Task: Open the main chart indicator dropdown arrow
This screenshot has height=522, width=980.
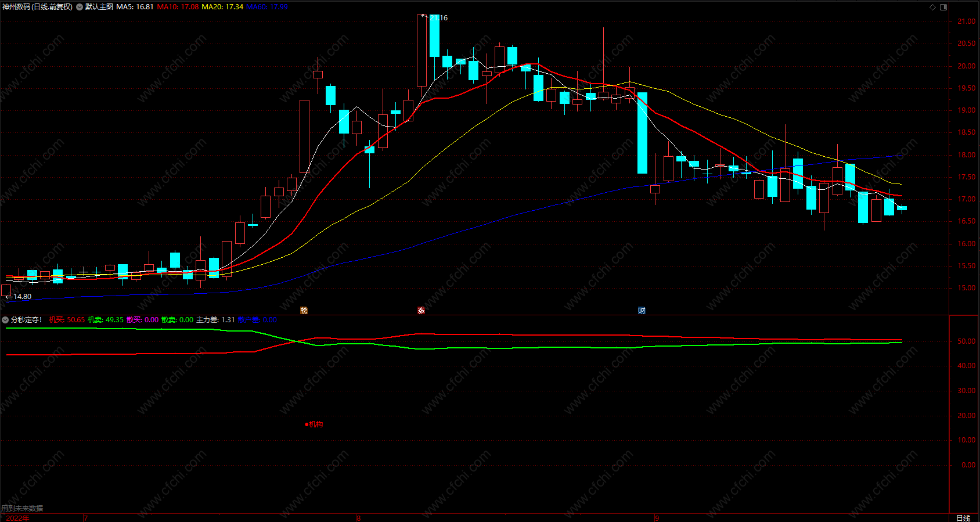Action: 80,7
